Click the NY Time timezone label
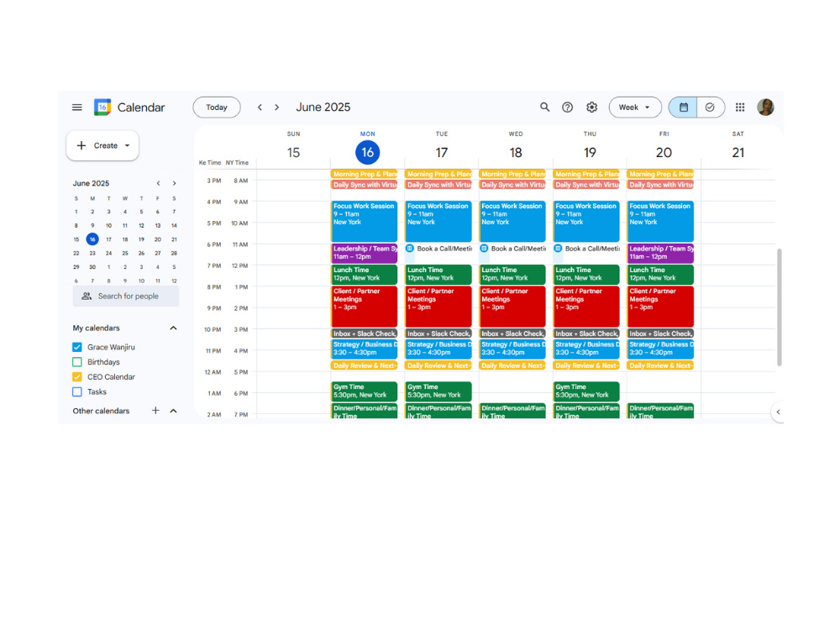The width and height of the screenshot is (840, 630). tap(237, 162)
